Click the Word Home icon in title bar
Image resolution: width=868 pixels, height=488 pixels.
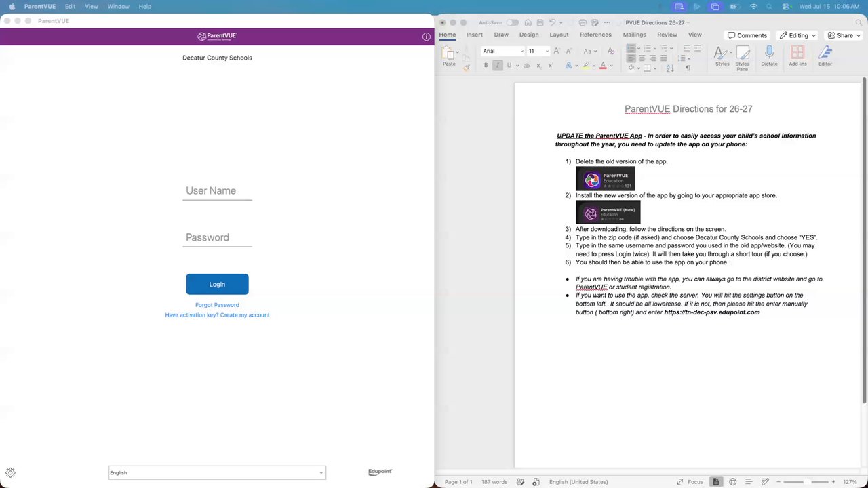tap(528, 22)
